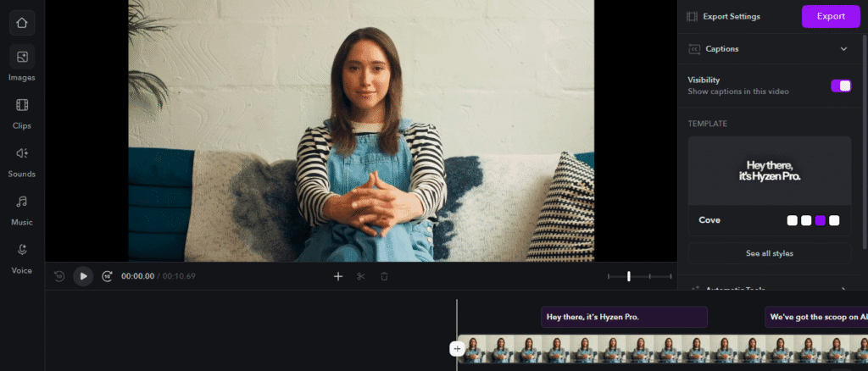The image size is (868, 371).
Task: Expand the Automatic Tools section
Action: [770, 288]
